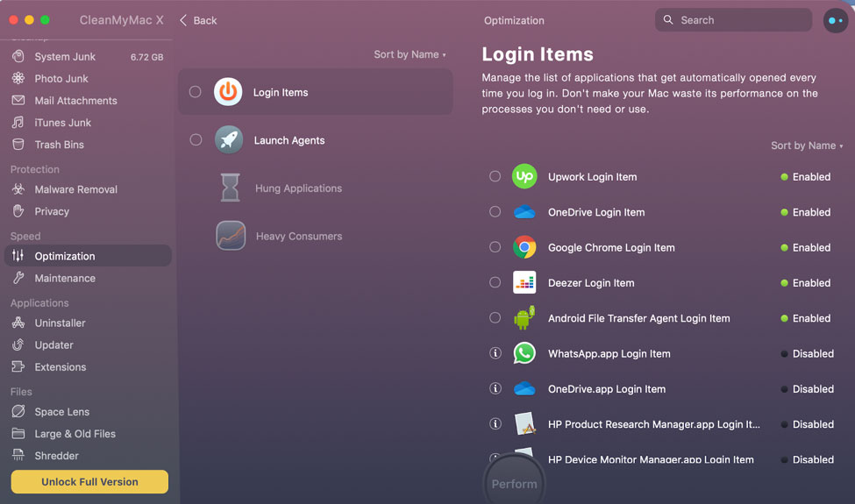Viewport: 855px width, 504px height.
Task: Click the blue OneDrive Login Item cloud icon
Action: 524,211
